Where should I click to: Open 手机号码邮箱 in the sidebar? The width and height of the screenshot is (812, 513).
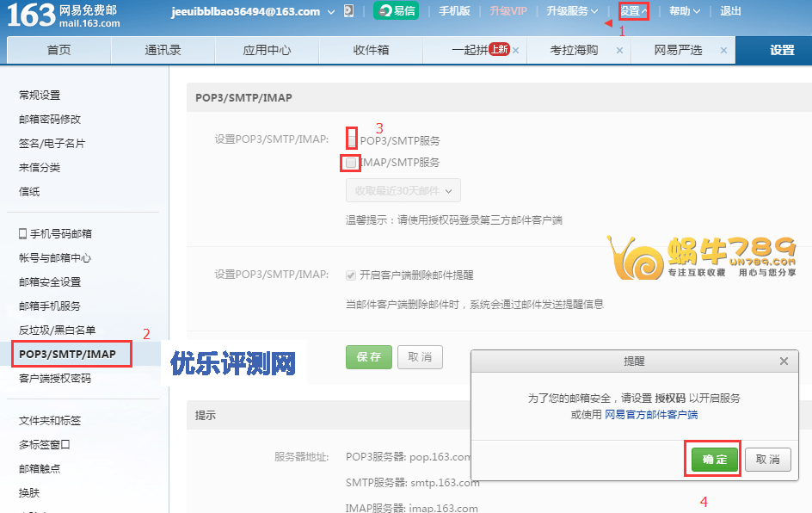[x=55, y=234]
